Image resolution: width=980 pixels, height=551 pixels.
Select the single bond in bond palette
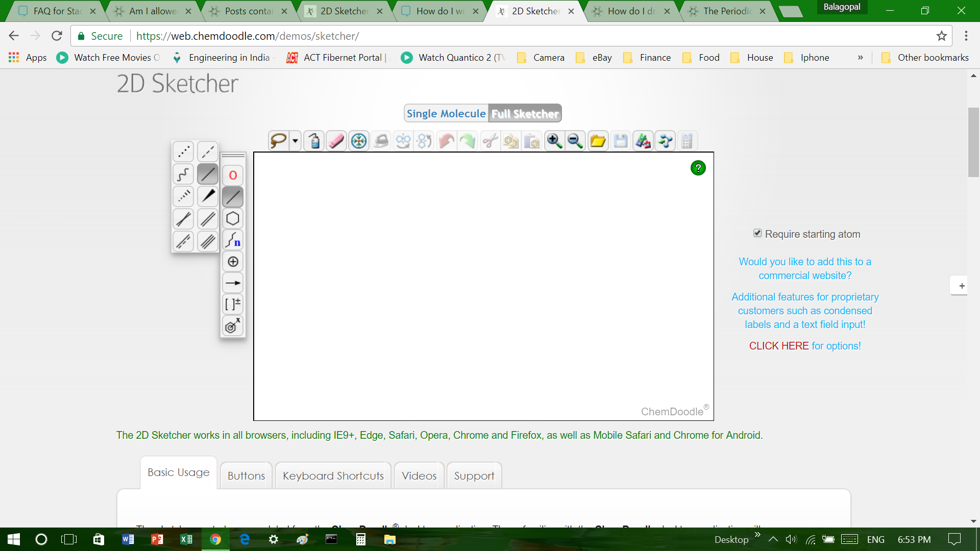pyautogui.click(x=208, y=174)
